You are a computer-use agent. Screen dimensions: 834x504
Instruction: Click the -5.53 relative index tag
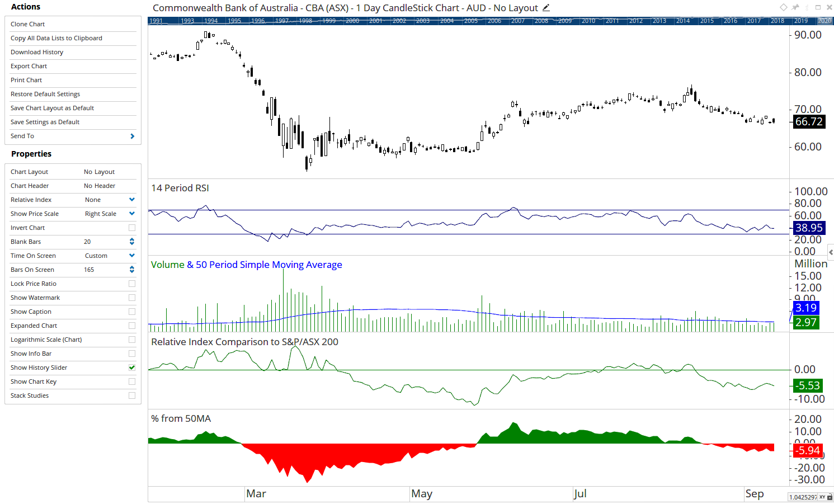[x=808, y=385]
